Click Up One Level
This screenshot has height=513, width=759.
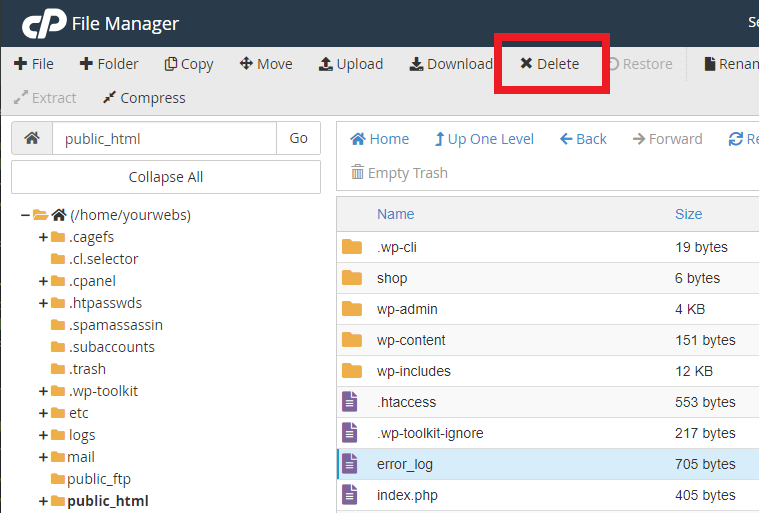484,139
